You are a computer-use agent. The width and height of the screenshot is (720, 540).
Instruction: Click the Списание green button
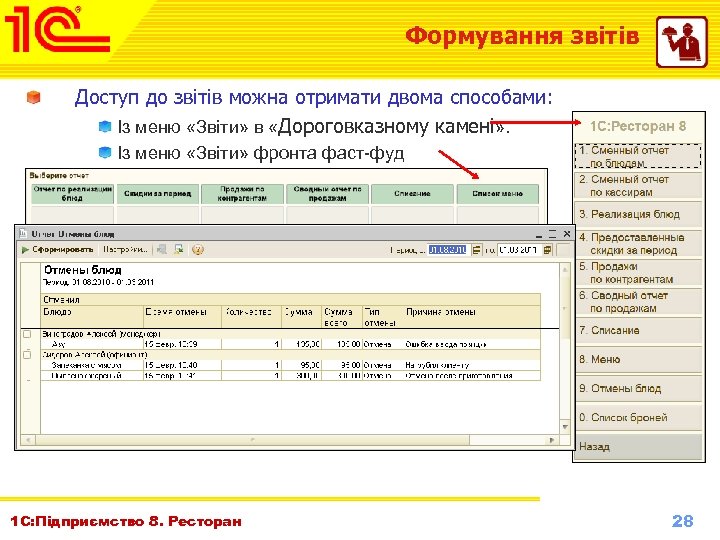point(412,194)
